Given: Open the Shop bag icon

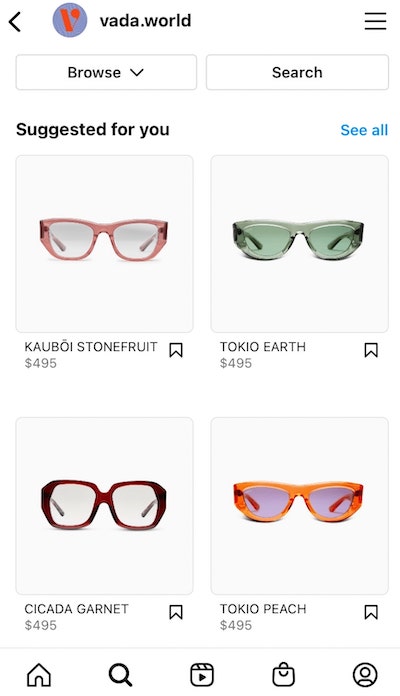Looking at the screenshot, I should coord(283,674).
